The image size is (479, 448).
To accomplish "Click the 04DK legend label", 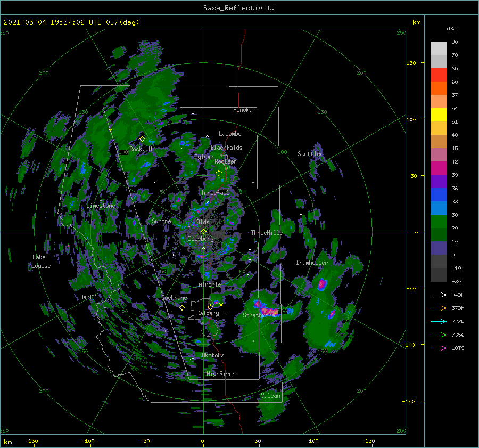I will (x=458, y=295).
